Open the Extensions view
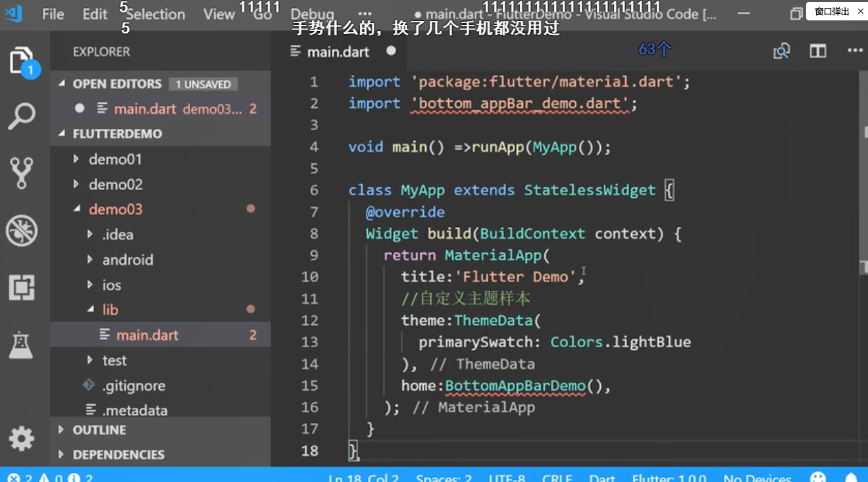This screenshot has height=482, width=868. point(22,287)
